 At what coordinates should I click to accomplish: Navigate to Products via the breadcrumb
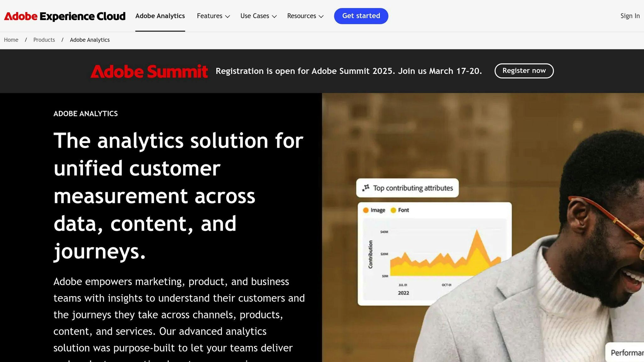coord(44,40)
